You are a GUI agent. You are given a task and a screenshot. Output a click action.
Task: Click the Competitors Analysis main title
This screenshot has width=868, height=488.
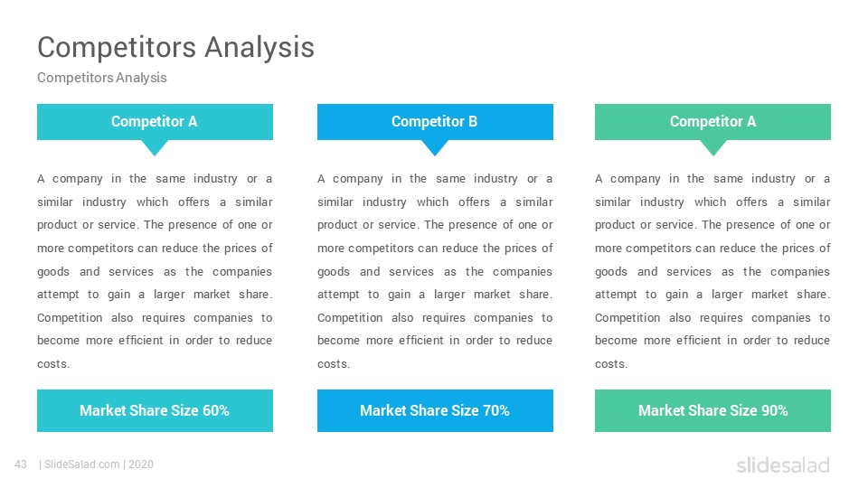[x=175, y=47]
